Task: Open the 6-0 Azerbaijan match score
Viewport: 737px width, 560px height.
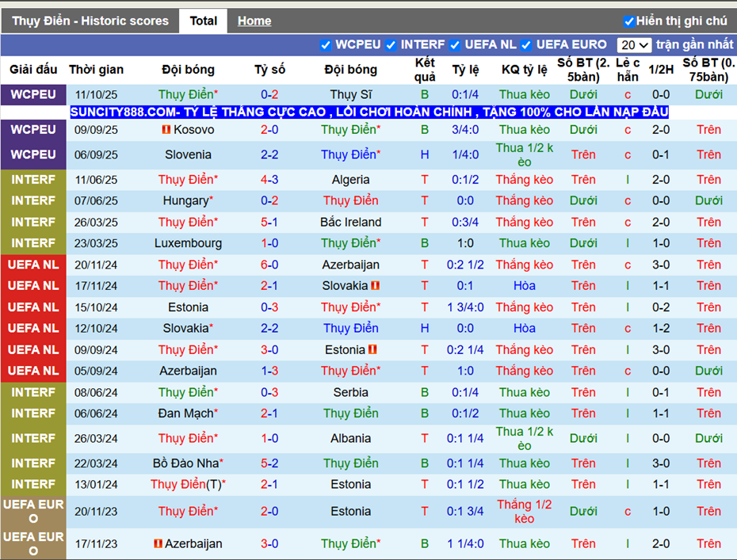Action: tap(269, 265)
